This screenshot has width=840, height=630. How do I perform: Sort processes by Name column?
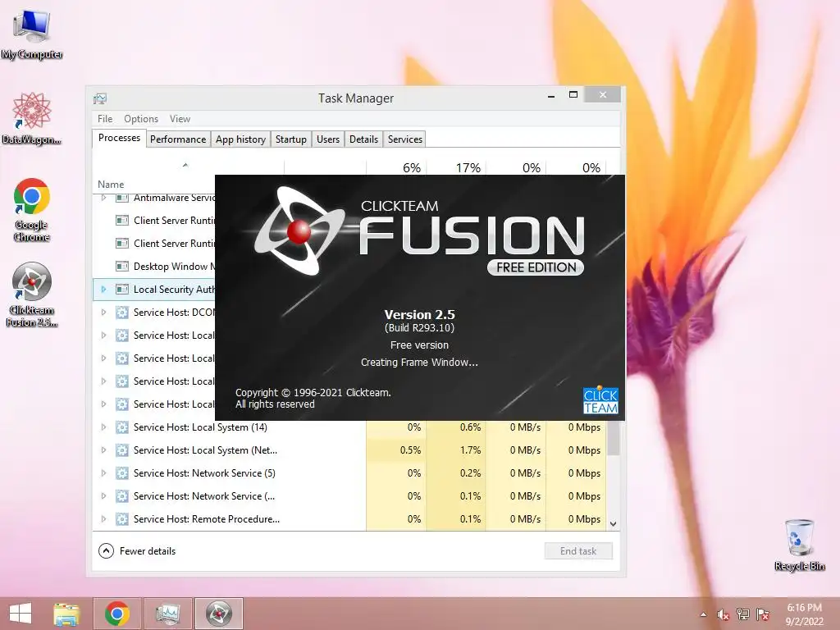111,185
